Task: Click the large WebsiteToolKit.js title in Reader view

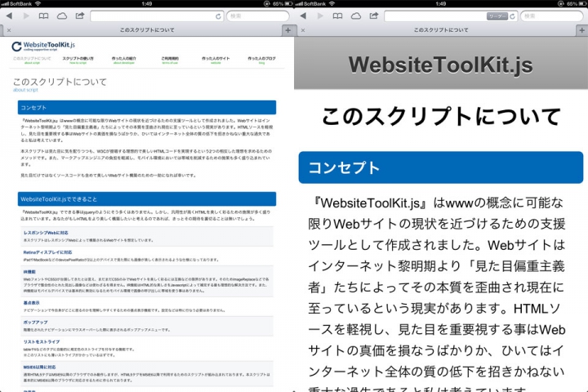Action: pyautogui.click(x=441, y=65)
